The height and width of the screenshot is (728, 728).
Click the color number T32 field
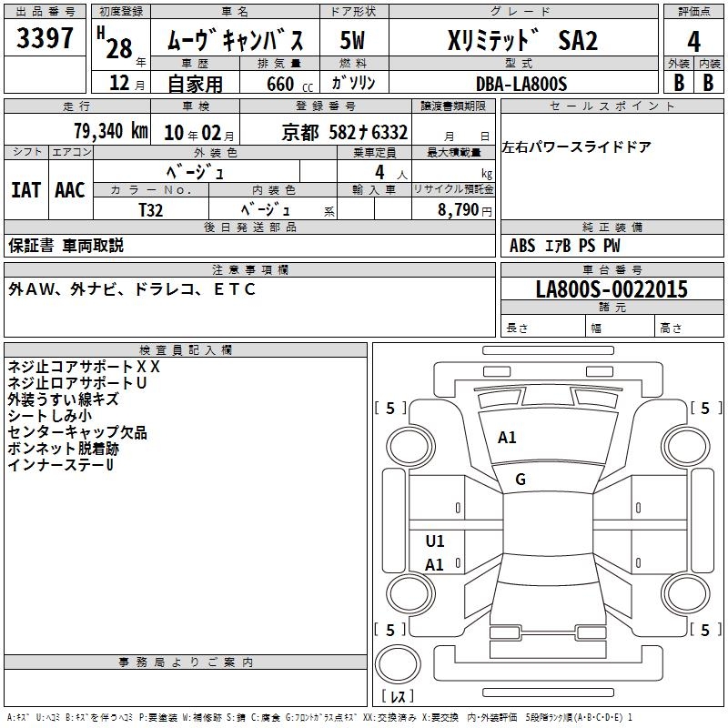pyautogui.click(x=151, y=208)
